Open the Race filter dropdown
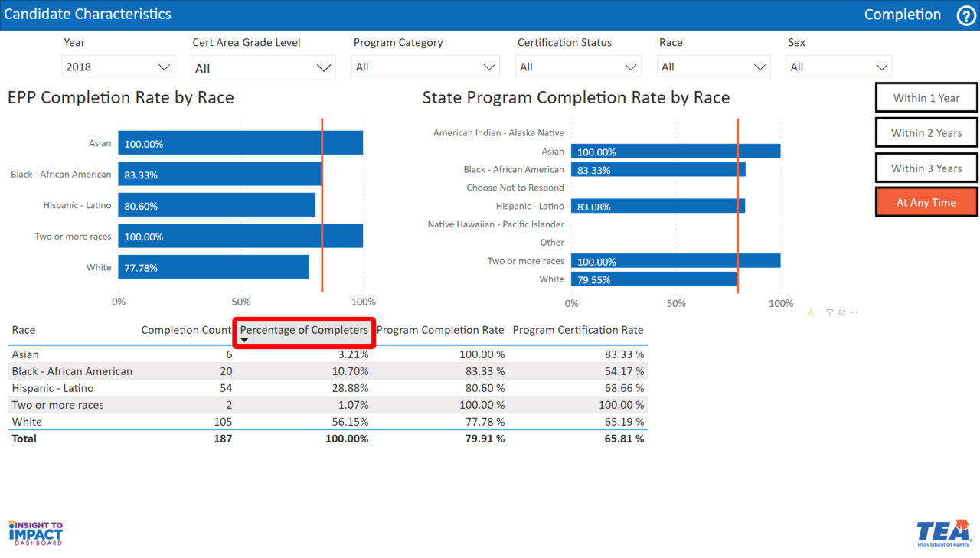The height and width of the screenshot is (558, 980). click(714, 67)
